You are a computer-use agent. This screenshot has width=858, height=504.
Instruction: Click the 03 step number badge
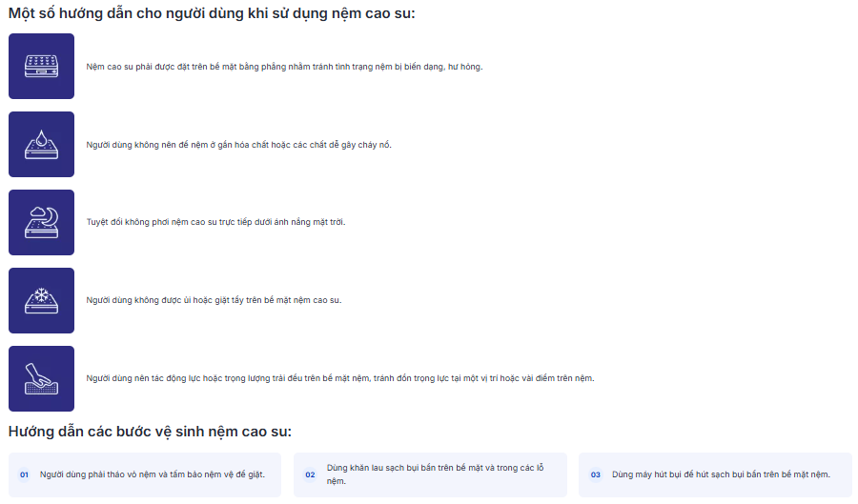click(x=595, y=474)
